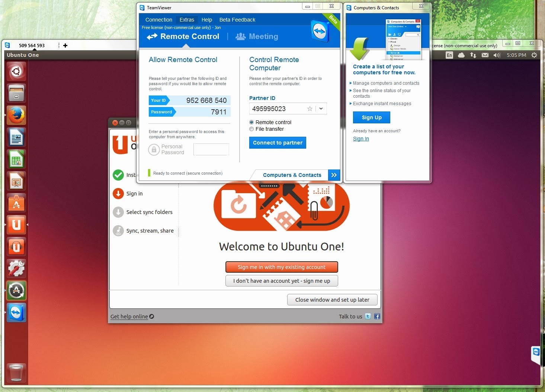This screenshot has height=392, width=545.
Task: Open the Files manager launcher icon
Action: 16,93
